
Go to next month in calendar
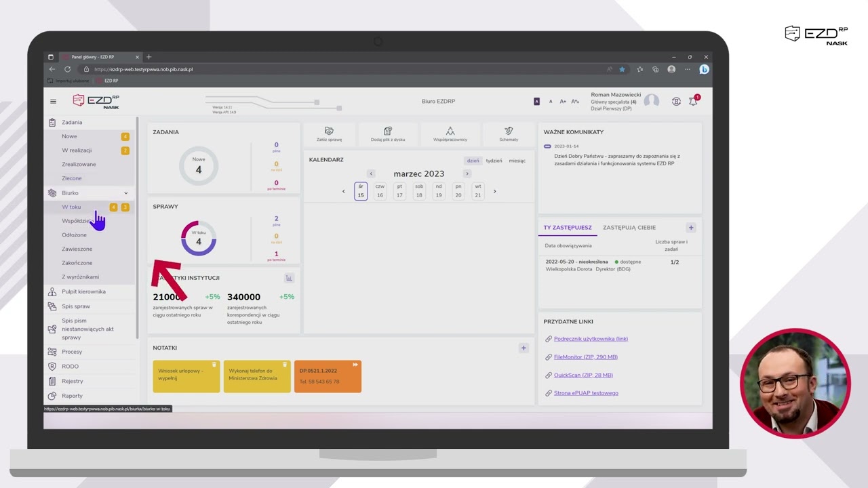pyautogui.click(x=467, y=174)
